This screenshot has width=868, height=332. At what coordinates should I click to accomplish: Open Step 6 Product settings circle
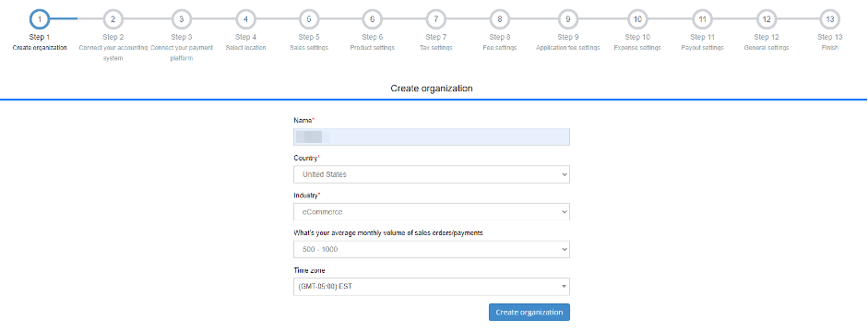[x=373, y=19]
